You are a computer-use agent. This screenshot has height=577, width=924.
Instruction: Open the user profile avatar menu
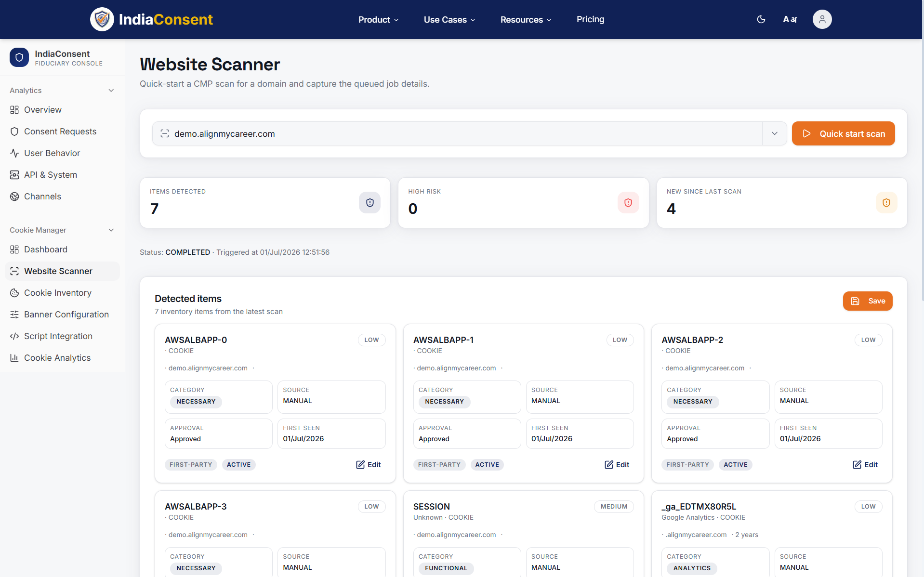[822, 19]
